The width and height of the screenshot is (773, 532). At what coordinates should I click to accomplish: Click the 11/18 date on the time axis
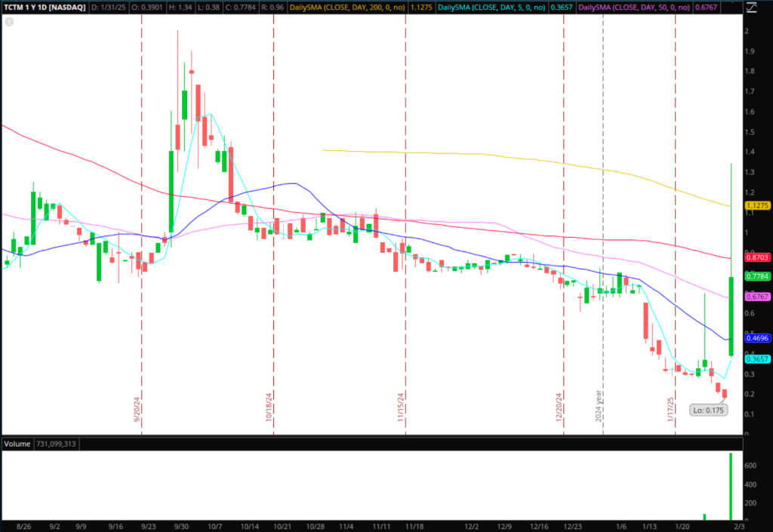coord(414,527)
